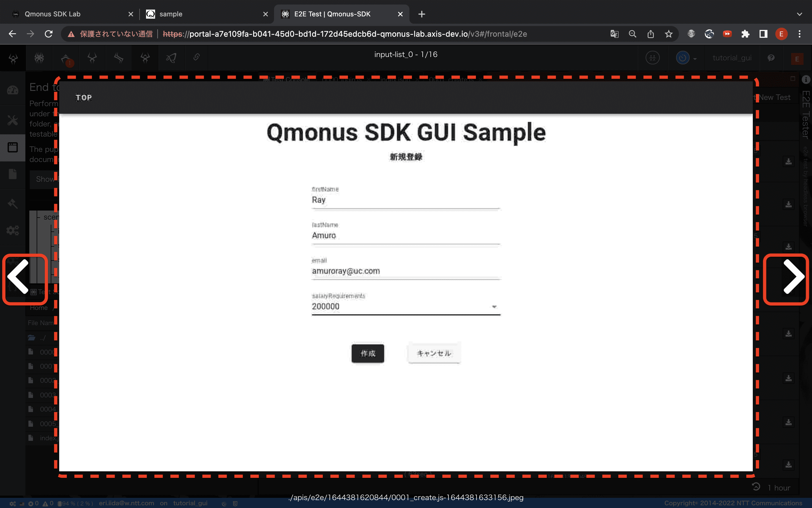Click the info icon beside E2E Tester
The height and width of the screenshot is (508, 812).
806,80
